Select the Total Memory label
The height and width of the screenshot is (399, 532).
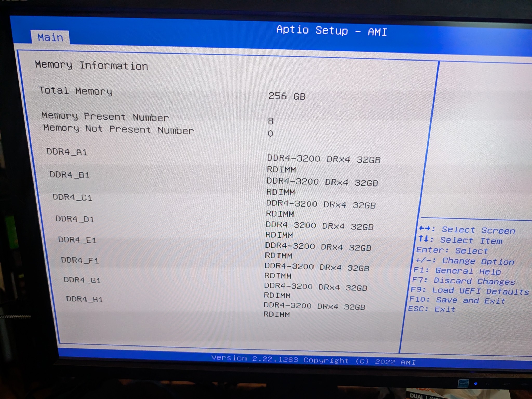(75, 91)
